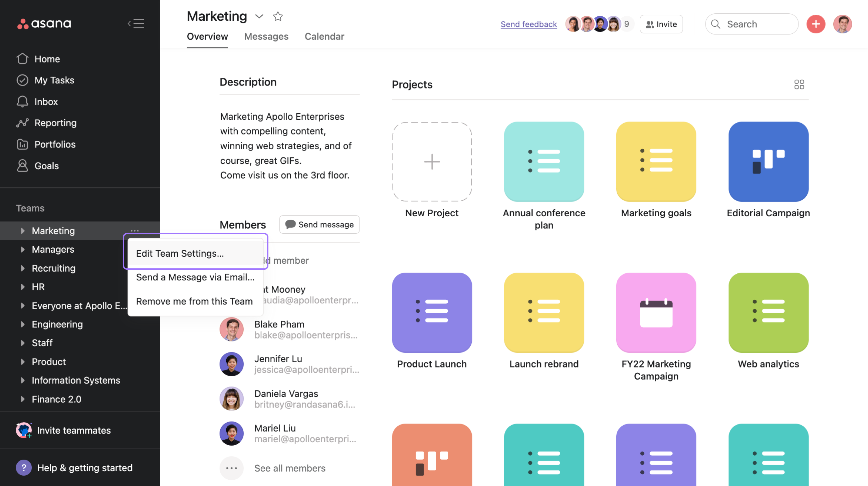Viewport: 868px width, 486px height.
Task: Open the Product Launch project tile
Action: click(x=432, y=312)
